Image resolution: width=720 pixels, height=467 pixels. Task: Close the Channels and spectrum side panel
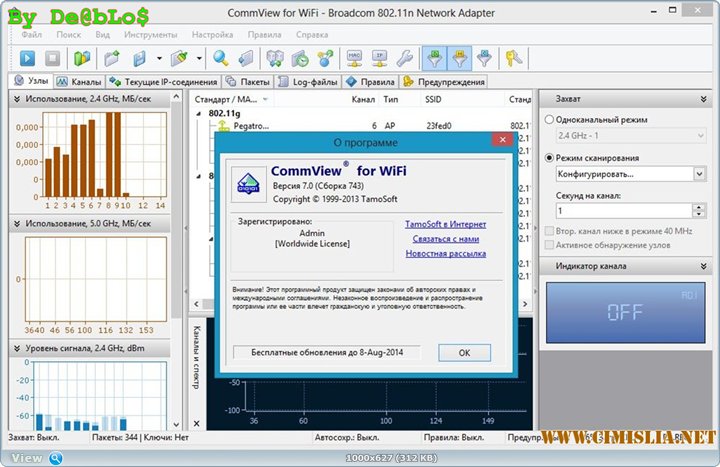(x=197, y=423)
